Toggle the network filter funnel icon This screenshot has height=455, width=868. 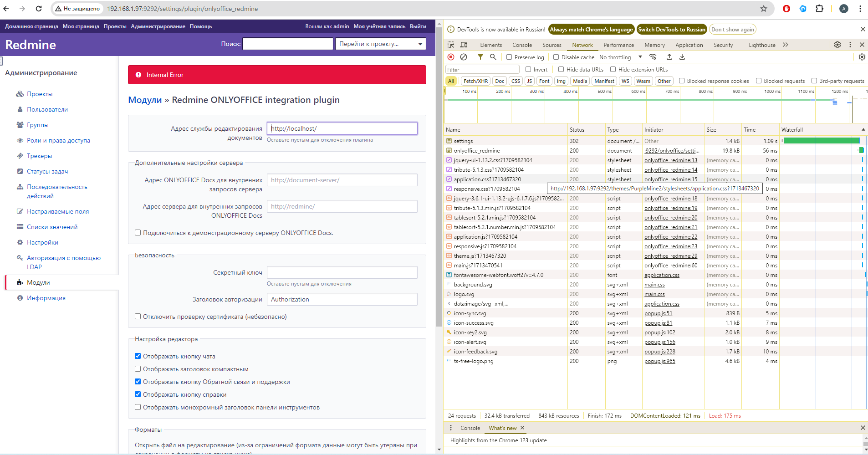(x=480, y=57)
